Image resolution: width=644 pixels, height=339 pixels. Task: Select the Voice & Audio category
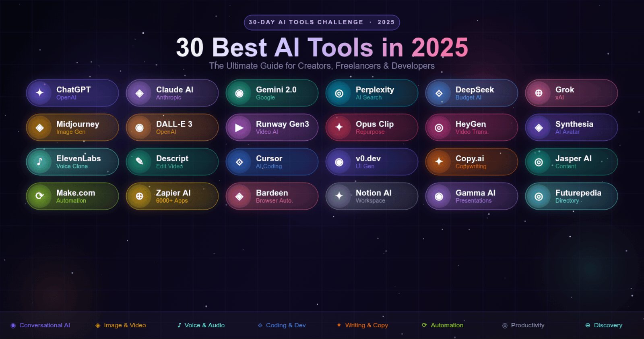(x=201, y=325)
